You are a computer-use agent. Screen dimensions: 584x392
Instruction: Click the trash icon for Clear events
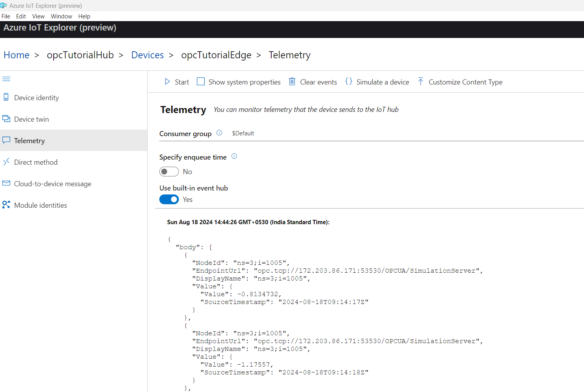point(292,81)
